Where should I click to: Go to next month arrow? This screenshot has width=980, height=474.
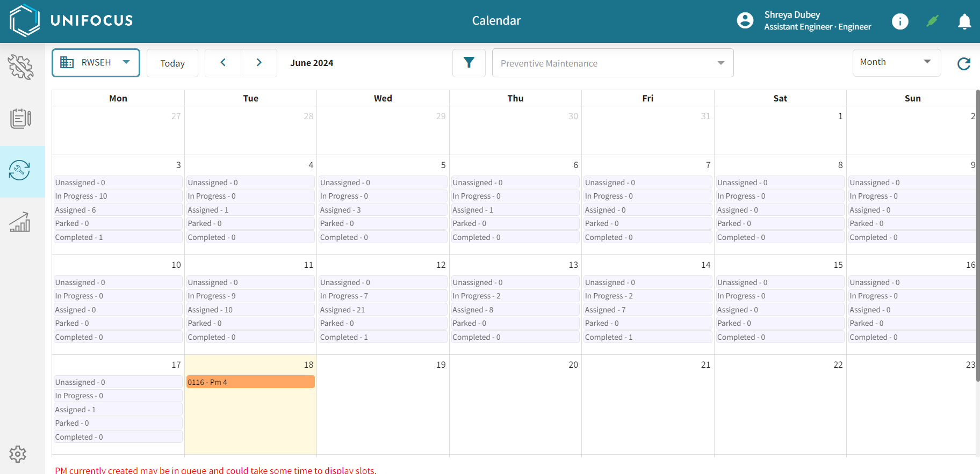[259, 63]
